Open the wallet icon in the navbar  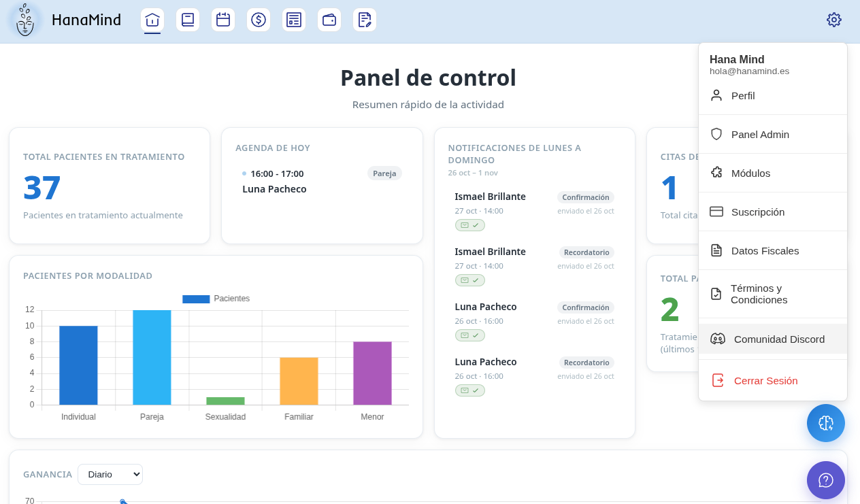point(329,20)
